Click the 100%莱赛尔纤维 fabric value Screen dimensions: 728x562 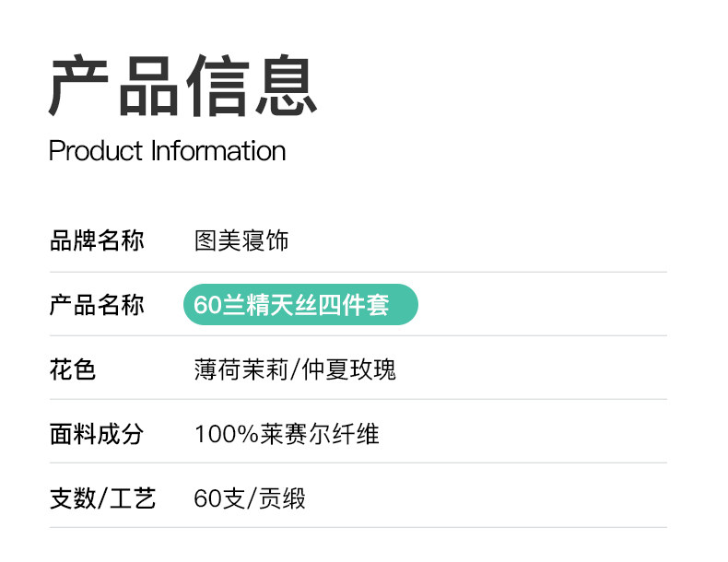[287, 434]
